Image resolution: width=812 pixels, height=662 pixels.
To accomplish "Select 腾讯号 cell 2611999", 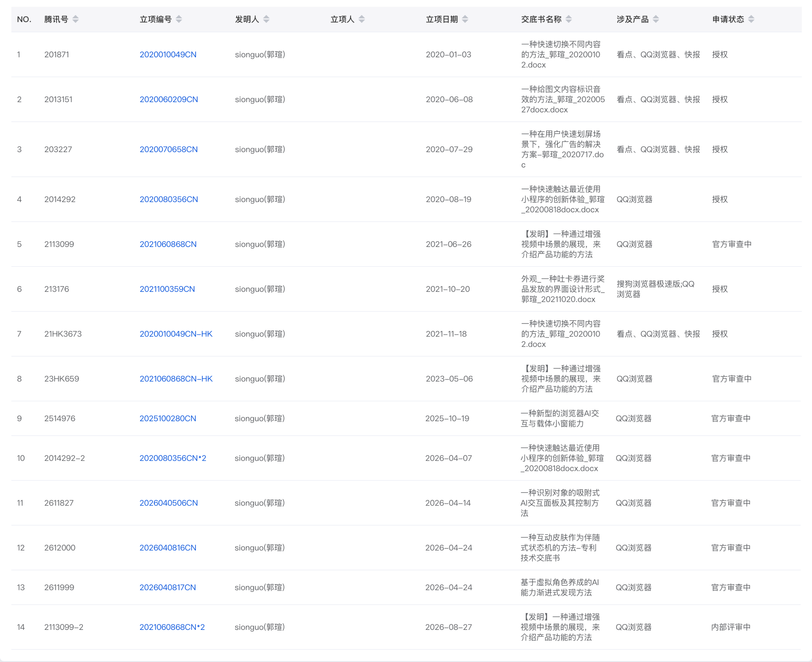I will click(x=59, y=588).
